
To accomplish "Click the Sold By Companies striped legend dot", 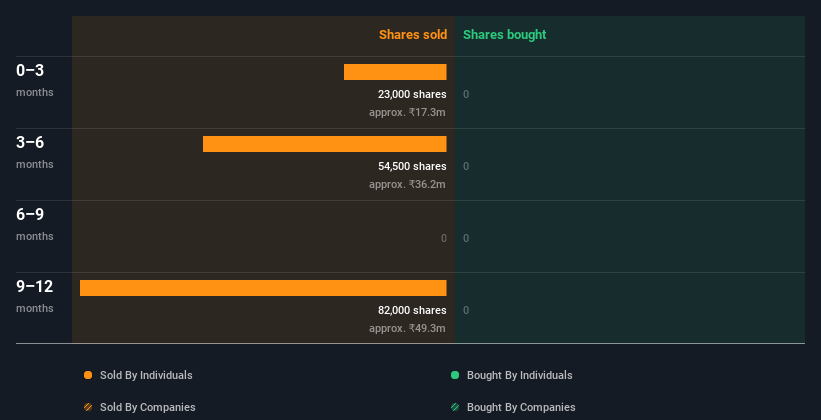I will pyautogui.click(x=88, y=407).
